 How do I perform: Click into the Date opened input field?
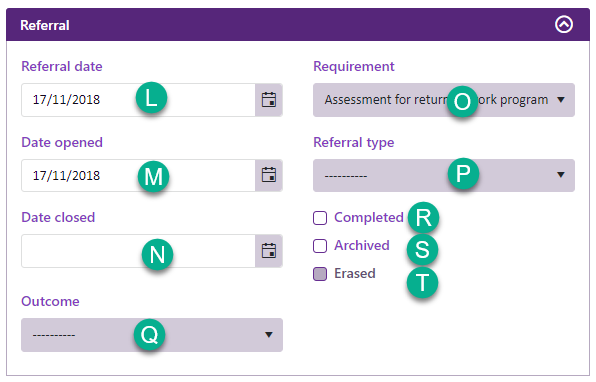[138, 175]
